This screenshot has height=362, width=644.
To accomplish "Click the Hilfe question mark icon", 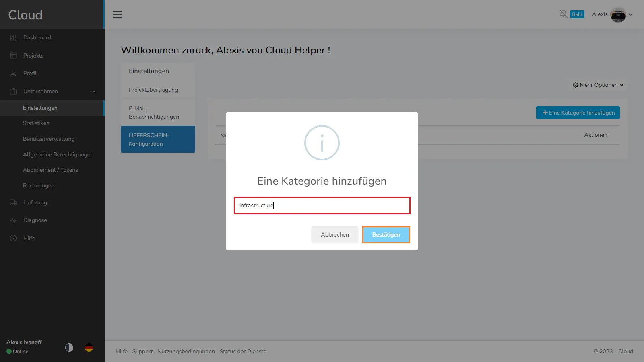I will click(13, 238).
